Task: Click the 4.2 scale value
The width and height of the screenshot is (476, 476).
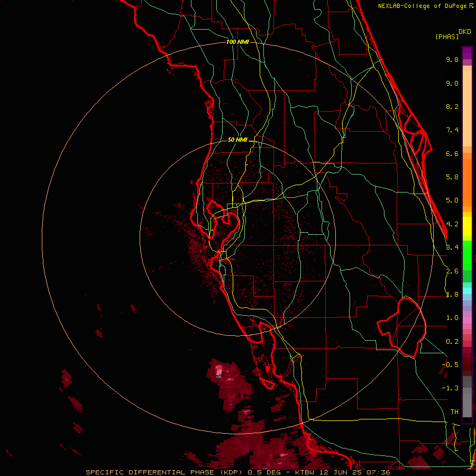Action: (452, 224)
